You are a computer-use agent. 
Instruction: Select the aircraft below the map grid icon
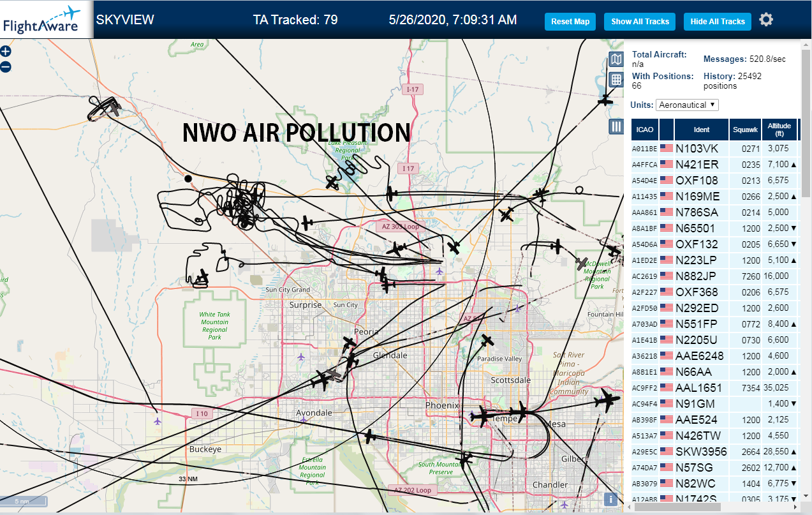coord(605,99)
